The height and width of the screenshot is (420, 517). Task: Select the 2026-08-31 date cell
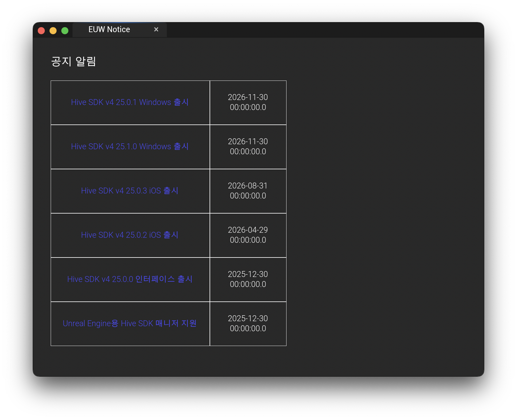pos(248,191)
